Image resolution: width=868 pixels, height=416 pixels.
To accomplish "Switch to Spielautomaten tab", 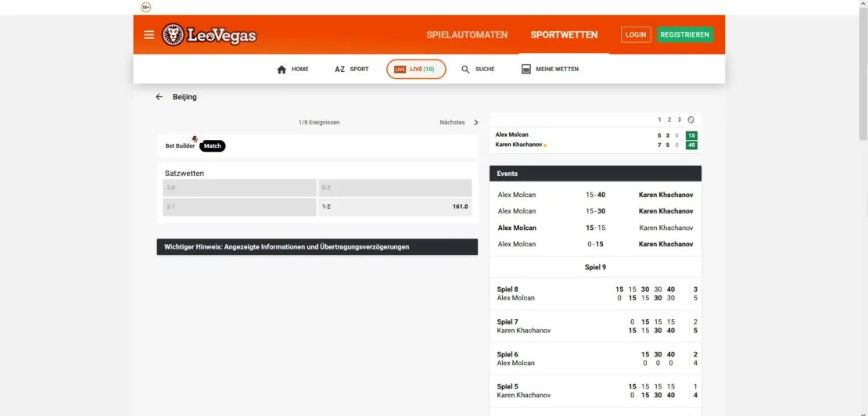I will [467, 35].
